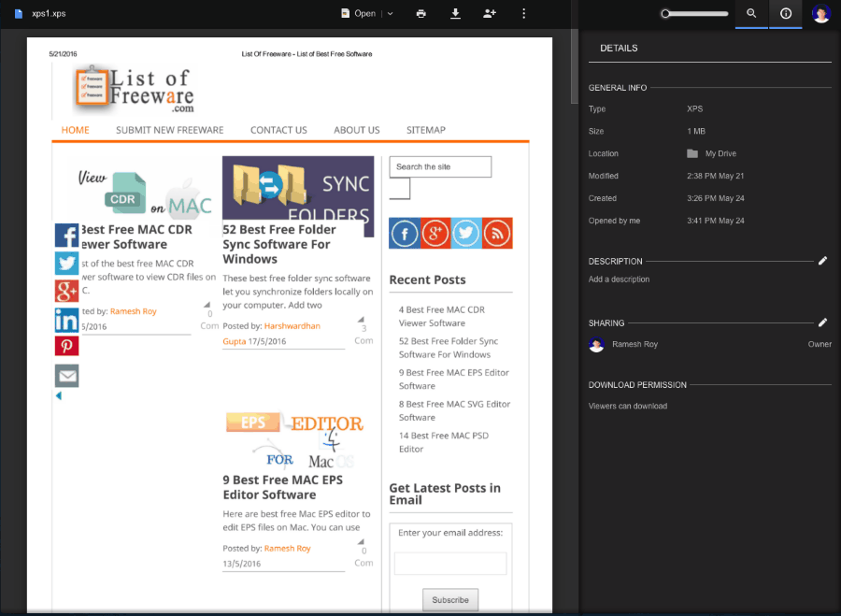The width and height of the screenshot is (841, 616).
Task: Click the Google+ icon in the floating share bar
Action: coord(66,291)
